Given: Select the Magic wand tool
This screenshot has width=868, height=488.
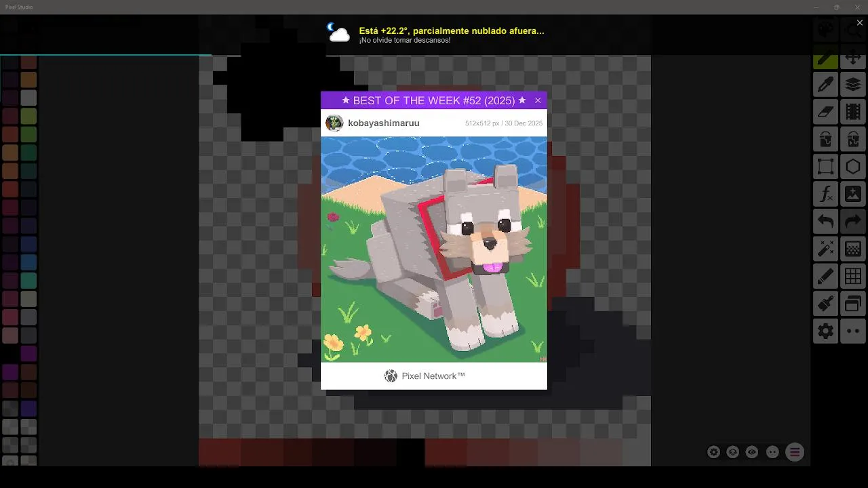Looking at the screenshot, I should 826,249.
